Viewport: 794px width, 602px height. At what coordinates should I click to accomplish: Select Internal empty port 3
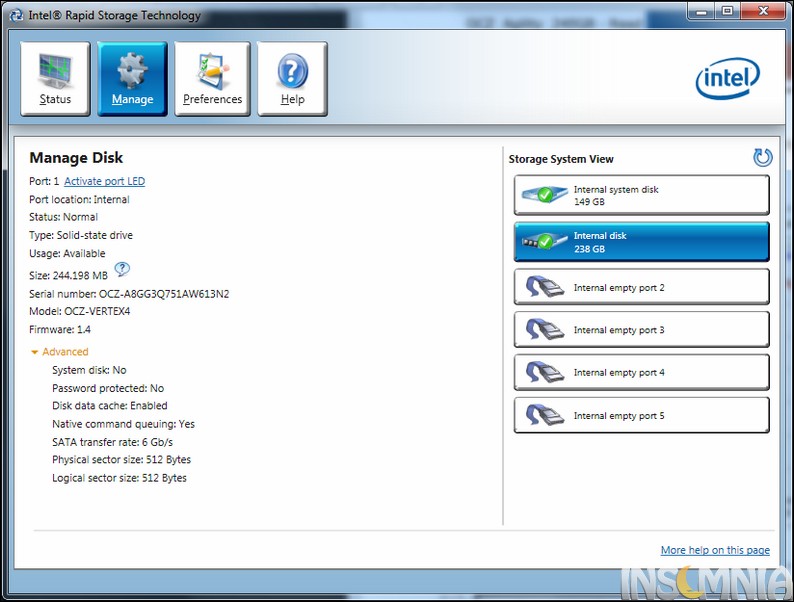pyautogui.click(x=642, y=329)
